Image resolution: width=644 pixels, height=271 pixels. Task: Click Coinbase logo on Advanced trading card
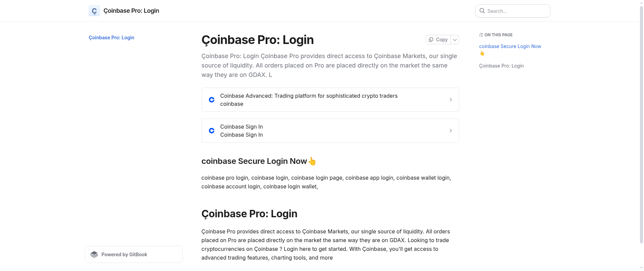tap(212, 100)
